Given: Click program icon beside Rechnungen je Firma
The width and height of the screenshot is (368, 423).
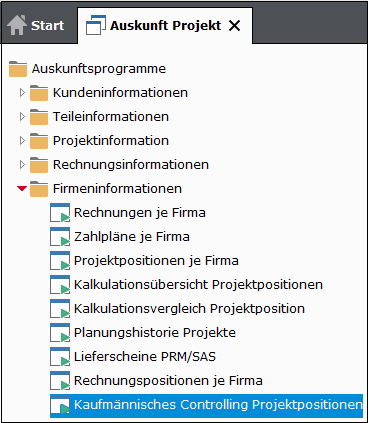Looking at the screenshot, I should click(60, 213).
